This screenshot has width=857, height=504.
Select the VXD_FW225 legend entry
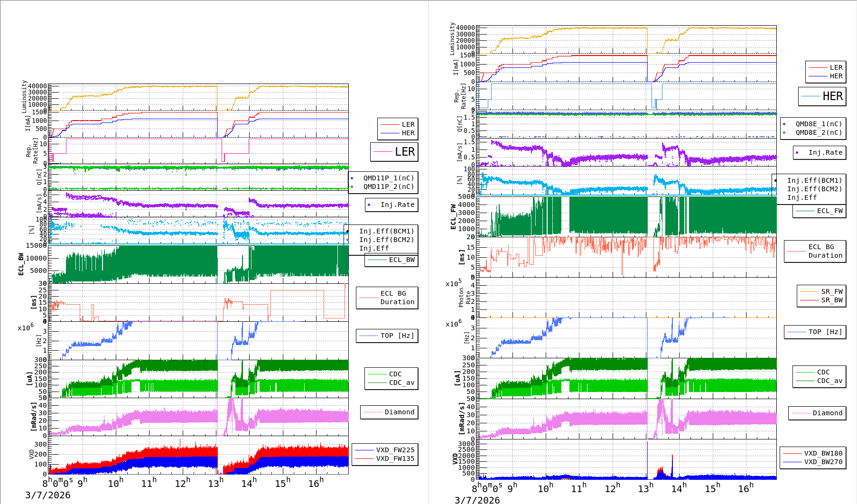[x=395, y=450]
